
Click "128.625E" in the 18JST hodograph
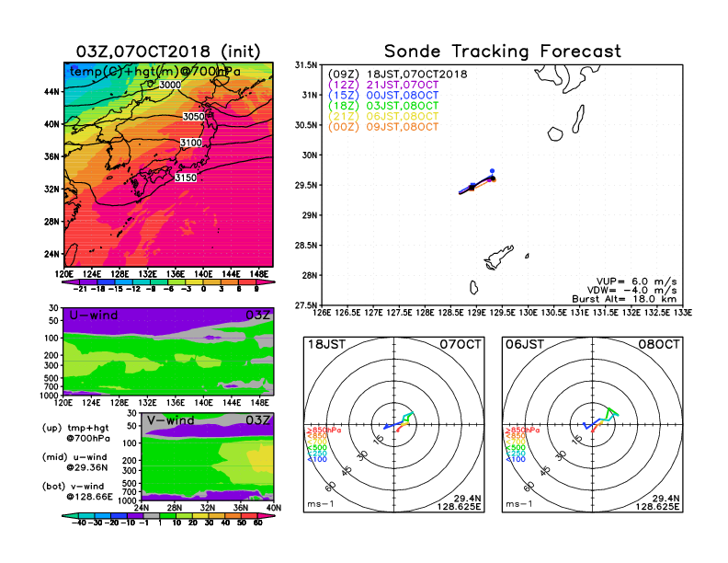coord(459,506)
